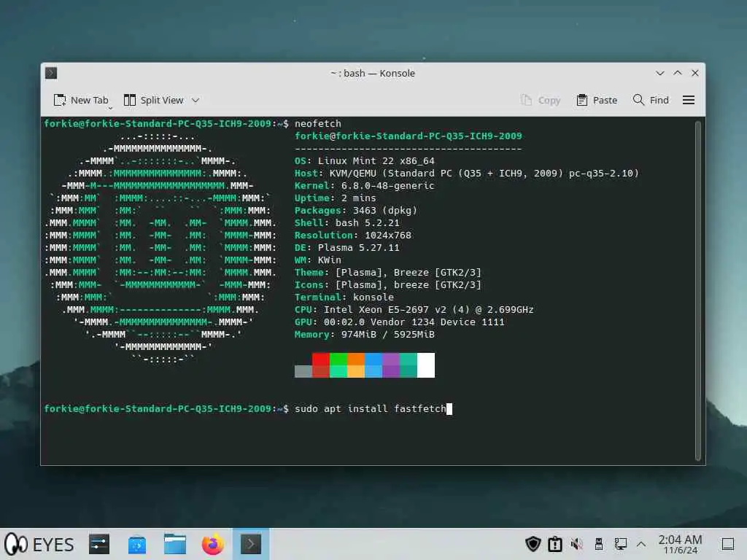747x560 pixels.
Task: Select the Konsole task in taskbar
Action: coord(251,544)
